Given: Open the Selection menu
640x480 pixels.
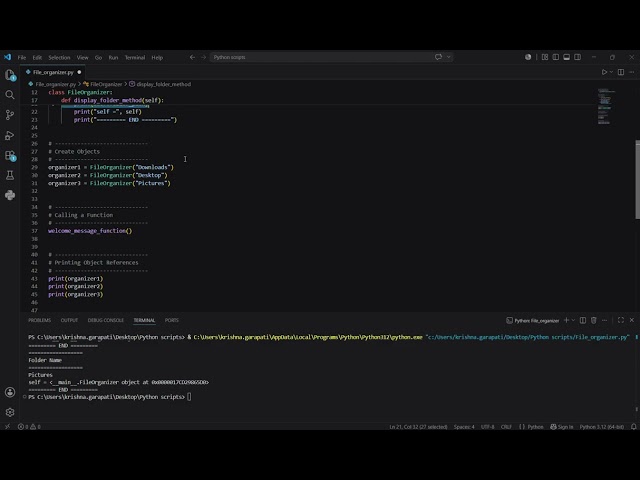Looking at the screenshot, I should click(x=59, y=58).
